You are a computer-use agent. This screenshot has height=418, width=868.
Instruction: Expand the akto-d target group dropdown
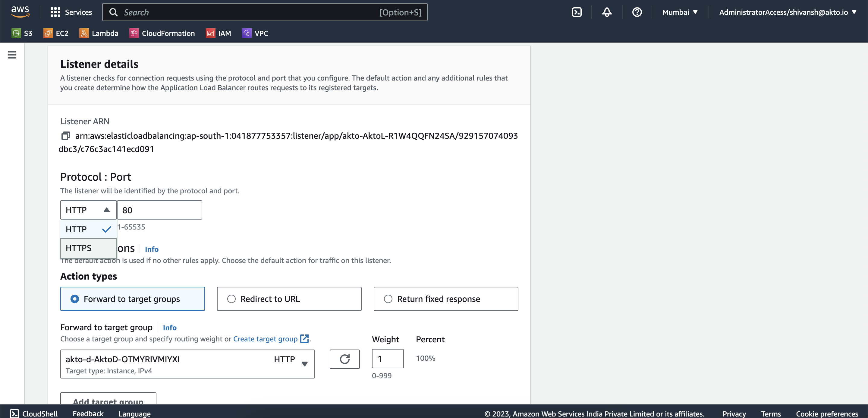tap(305, 364)
